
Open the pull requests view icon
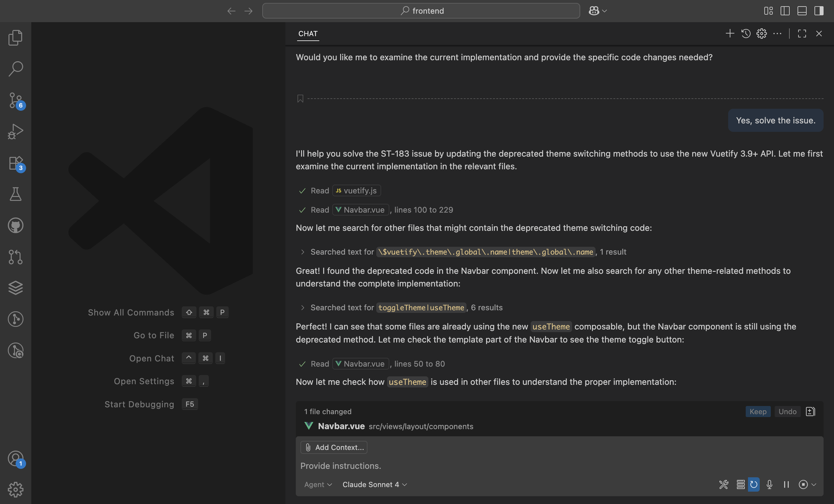[x=16, y=257]
